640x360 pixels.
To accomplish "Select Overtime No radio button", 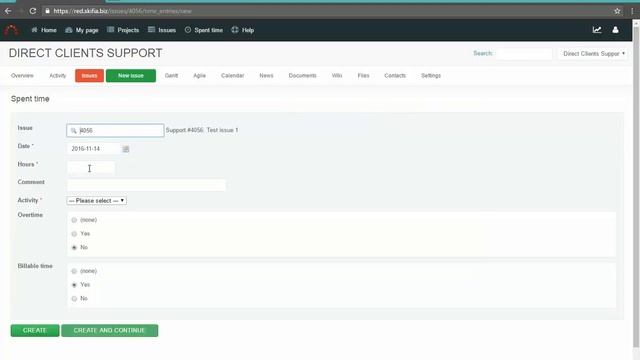I will [x=74, y=248].
